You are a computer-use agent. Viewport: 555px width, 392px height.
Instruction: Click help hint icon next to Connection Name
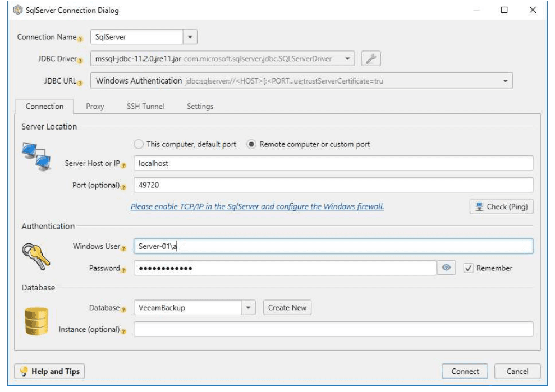(x=80, y=39)
